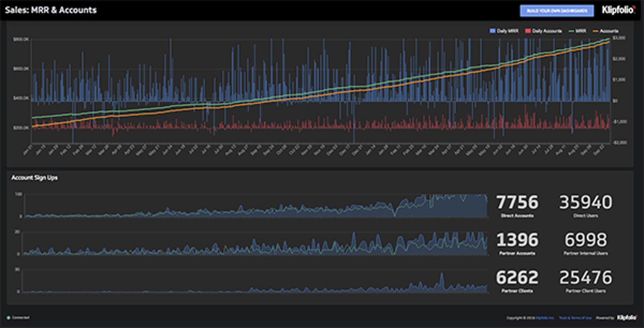Toggle the Daily Accounts legend series
The width and height of the screenshot is (644, 328).
tap(543, 31)
